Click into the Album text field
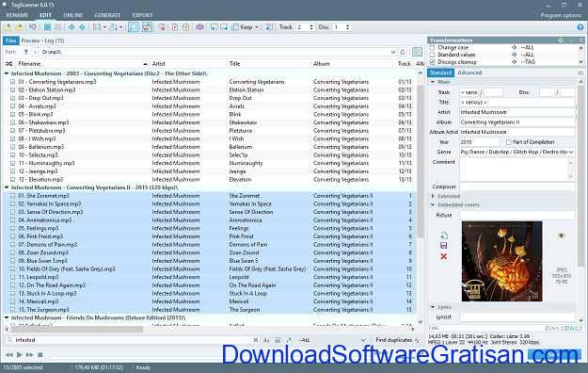The height and width of the screenshot is (373, 588). point(516,122)
